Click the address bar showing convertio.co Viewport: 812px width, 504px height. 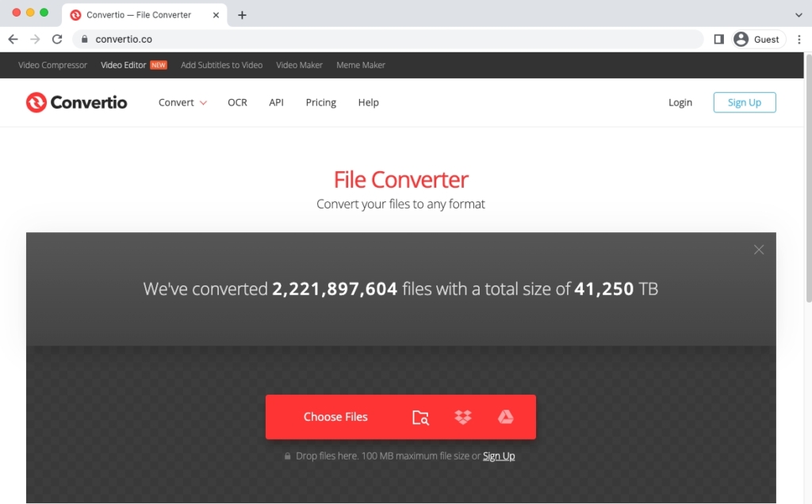389,39
